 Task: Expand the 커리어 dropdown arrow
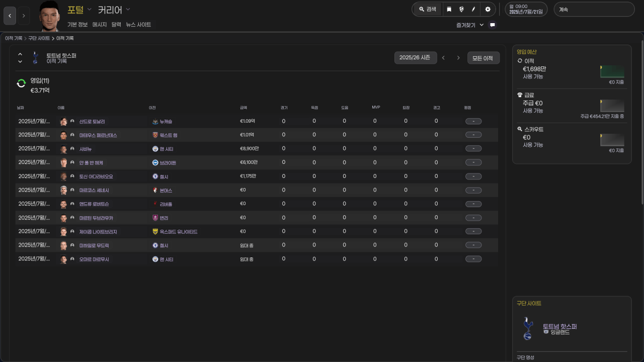[x=128, y=10]
